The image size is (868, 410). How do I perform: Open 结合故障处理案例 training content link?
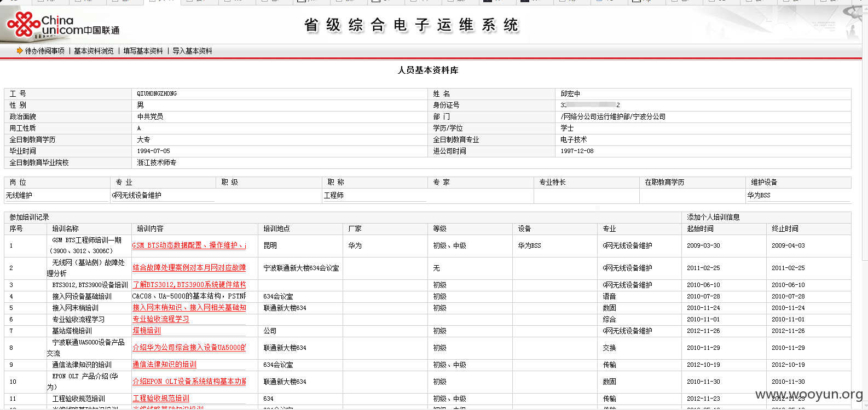[189, 268]
